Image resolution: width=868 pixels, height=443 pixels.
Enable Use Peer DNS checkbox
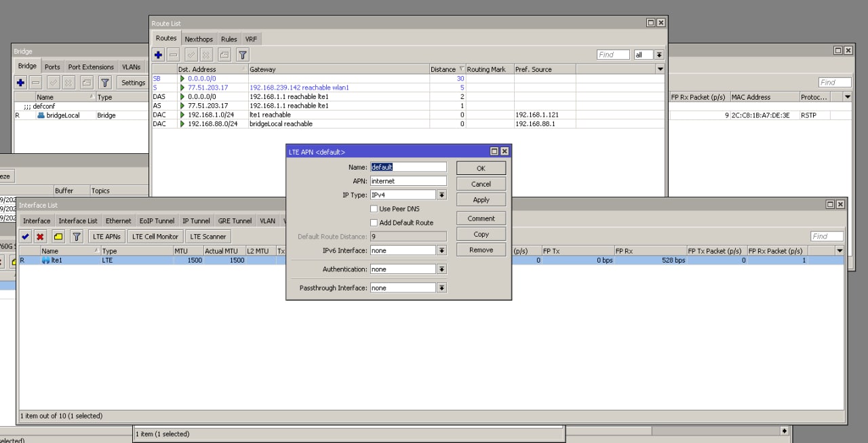[x=374, y=209]
